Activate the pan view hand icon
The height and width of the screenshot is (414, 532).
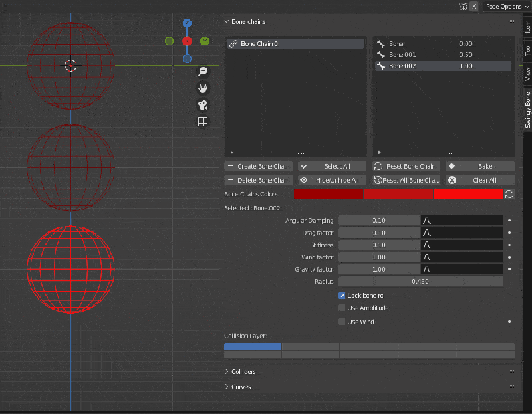coord(203,88)
